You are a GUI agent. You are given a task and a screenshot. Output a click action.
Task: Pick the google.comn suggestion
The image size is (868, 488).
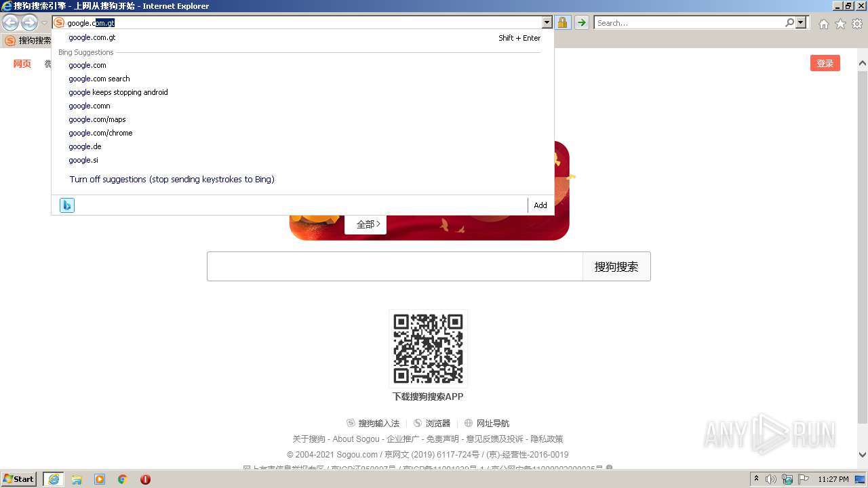302,106
